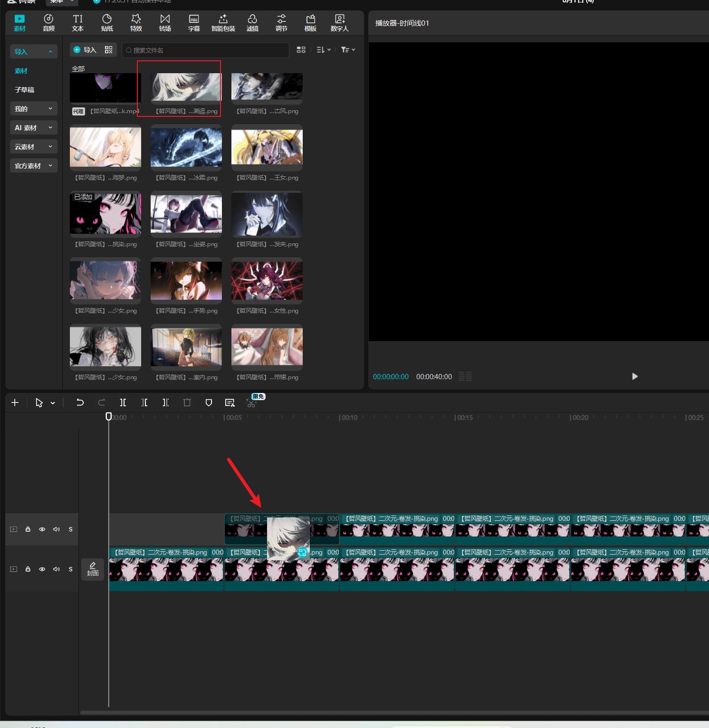Select the 海梦.png media thumbnail
The height and width of the screenshot is (728, 709).
point(105,147)
